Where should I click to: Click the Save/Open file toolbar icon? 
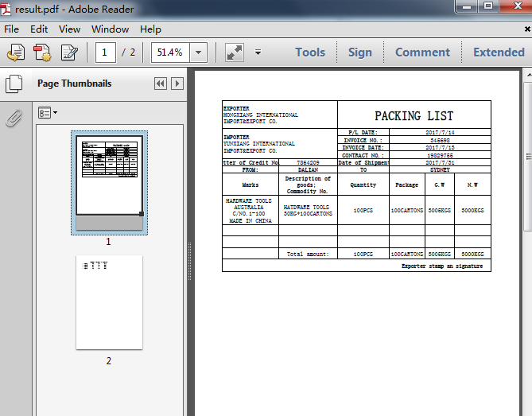(x=16, y=52)
